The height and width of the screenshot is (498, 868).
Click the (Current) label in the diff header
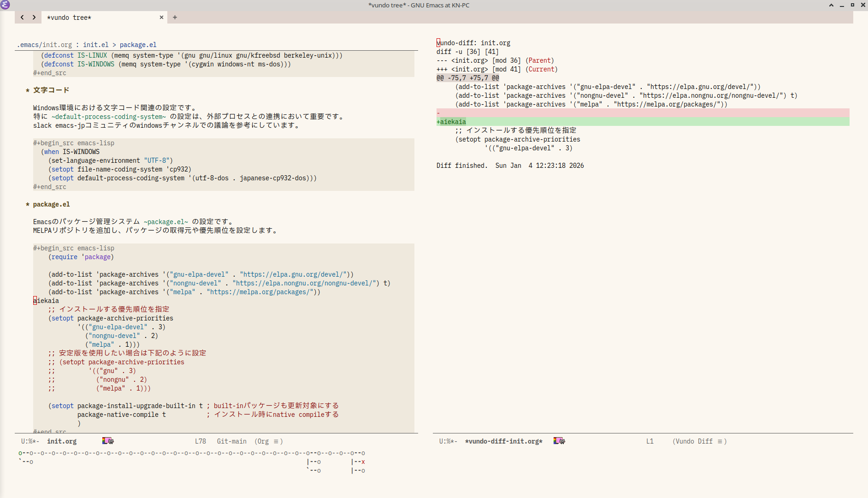(542, 69)
